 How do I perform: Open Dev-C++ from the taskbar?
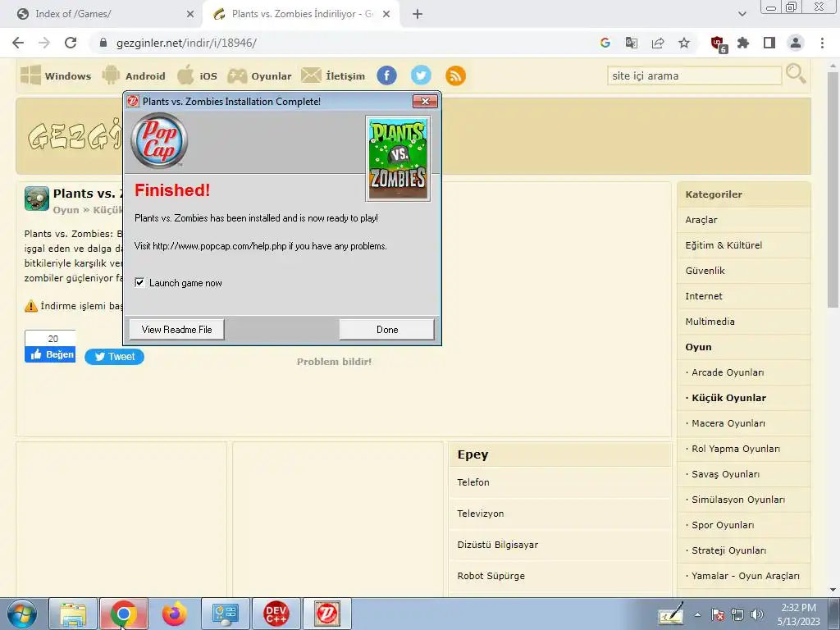coord(276,614)
